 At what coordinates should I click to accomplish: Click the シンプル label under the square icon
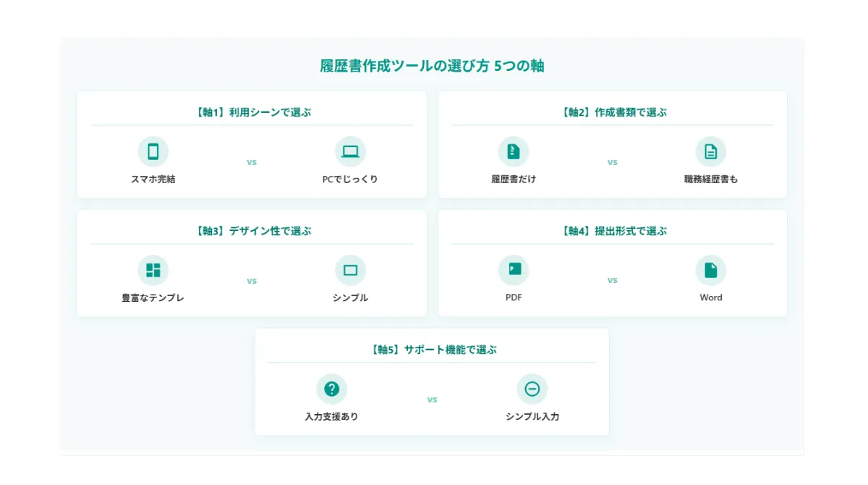point(350,297)
